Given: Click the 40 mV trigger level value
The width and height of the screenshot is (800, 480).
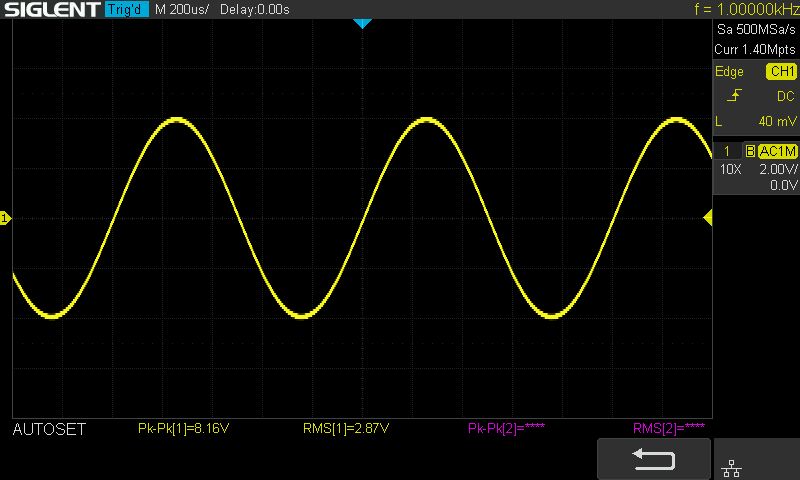Looking at the screenshot, I should pyautogui.click(x=777, y=121).
